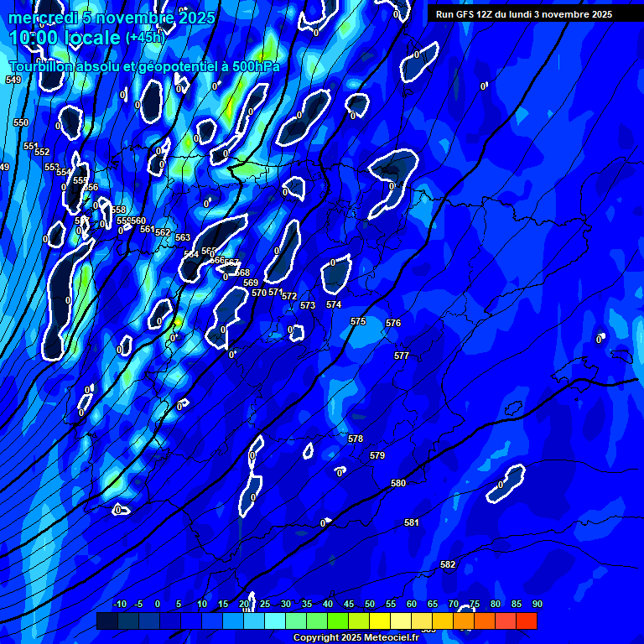Screen dimensions: 644x644
Task: Click the 10:00 locale time label
Action: pyautogui.click(x=65, y=38)
